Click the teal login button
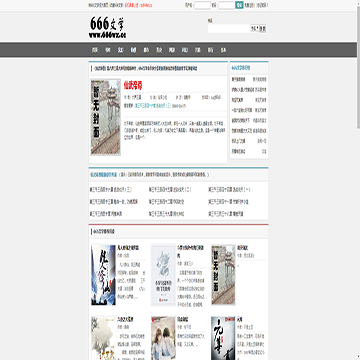Image resolution: width=360 pixels, height=360 pixels. tap(239, 5)
